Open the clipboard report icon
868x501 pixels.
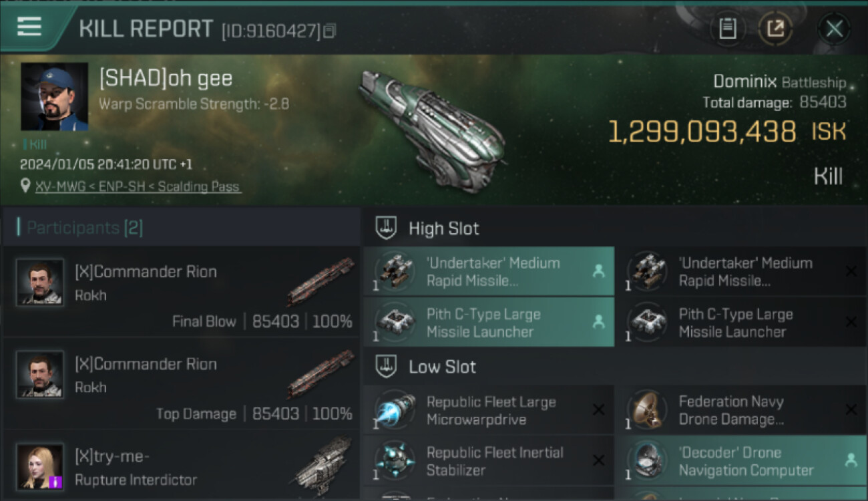(728, 29)
